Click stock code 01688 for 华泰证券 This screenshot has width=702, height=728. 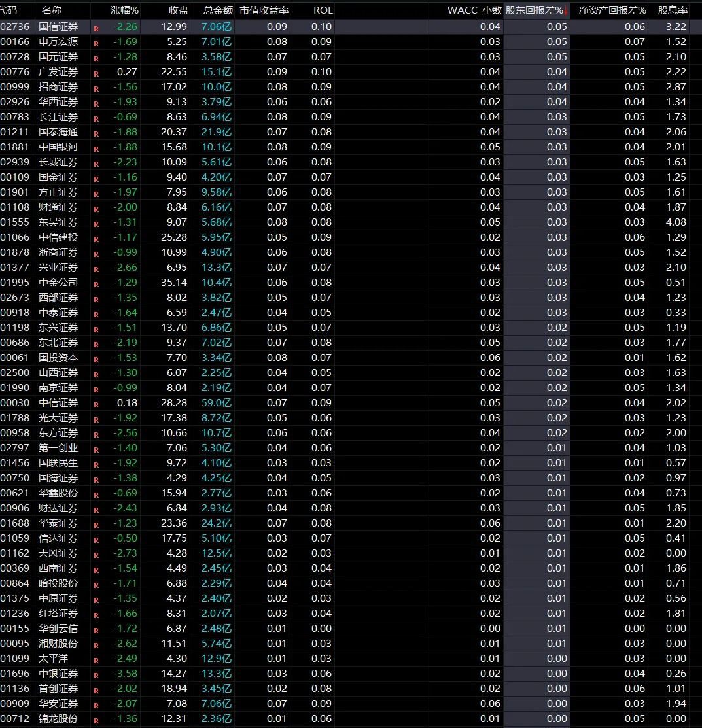click(x=15, y=523)
